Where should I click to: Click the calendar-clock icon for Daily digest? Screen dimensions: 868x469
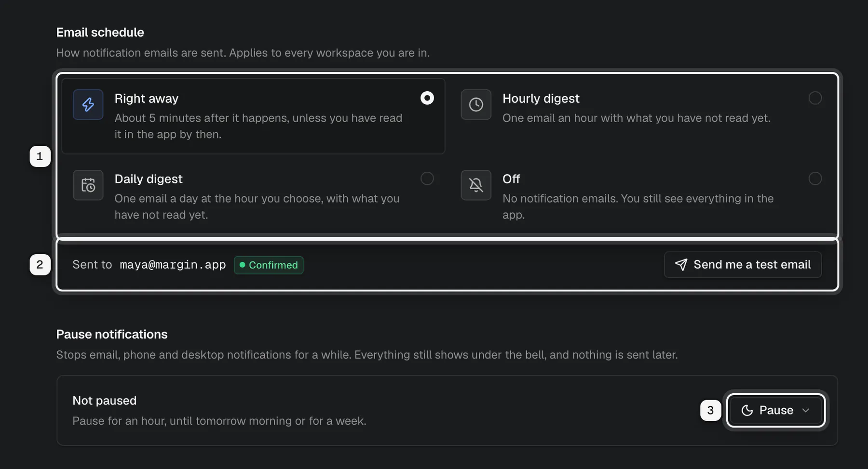tap(88, 185)
